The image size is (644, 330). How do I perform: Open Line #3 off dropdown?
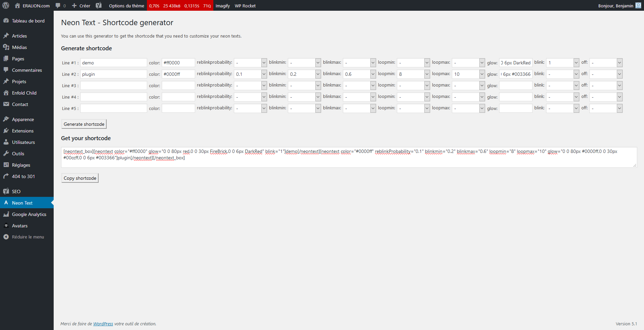click(606, 86)
